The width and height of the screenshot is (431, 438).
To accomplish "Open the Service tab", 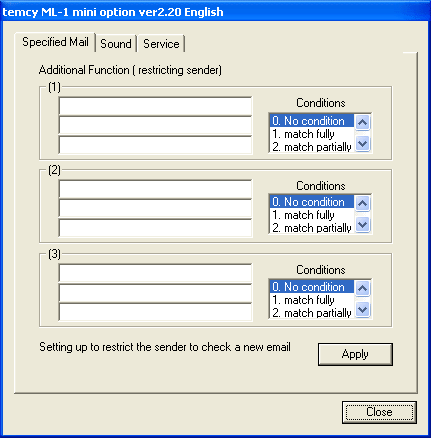I will click(161, 44).
